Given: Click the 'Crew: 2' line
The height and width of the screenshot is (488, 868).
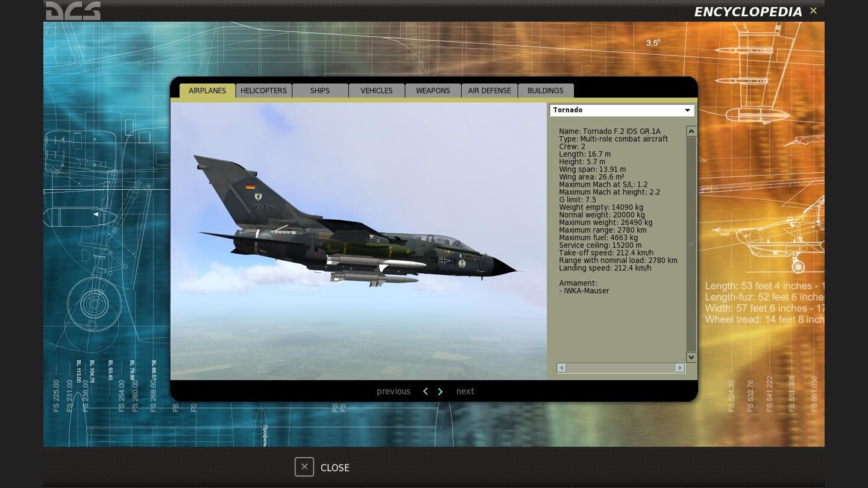Looking at the screenshot, I should pyautogui.click(x=572, y=146).
